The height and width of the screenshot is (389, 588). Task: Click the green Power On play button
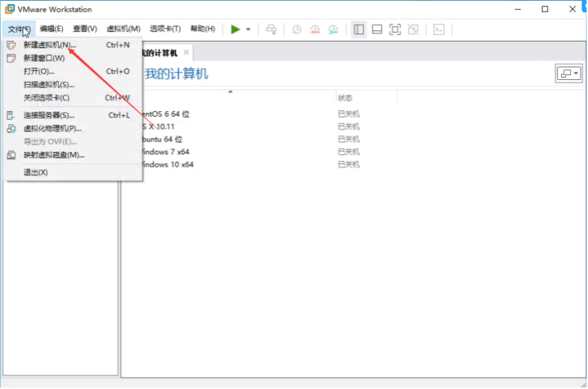(235, 29)
